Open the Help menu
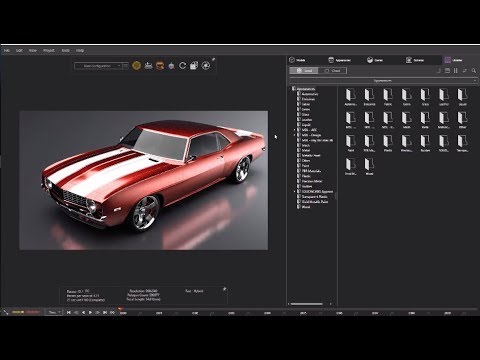Viewport: 480px width, 360px height. click(x=80, y=50)
